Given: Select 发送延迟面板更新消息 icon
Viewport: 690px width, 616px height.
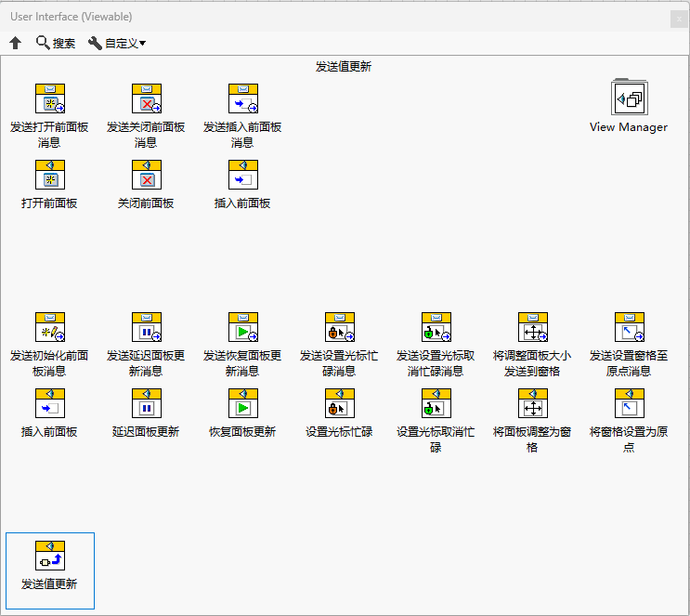Looking at the screenshot, I should coord(147,327).
